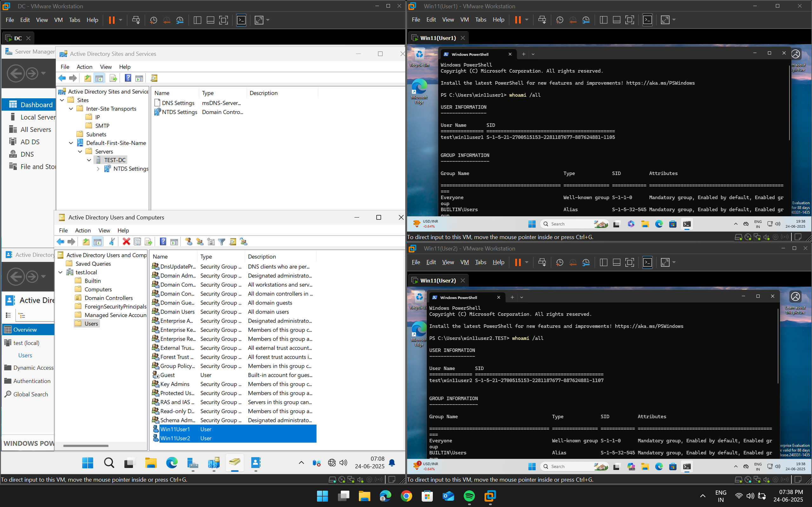
Task: Toggle the thumbnail bar in Win11(User1) VMware window
Action: [617, 20]
